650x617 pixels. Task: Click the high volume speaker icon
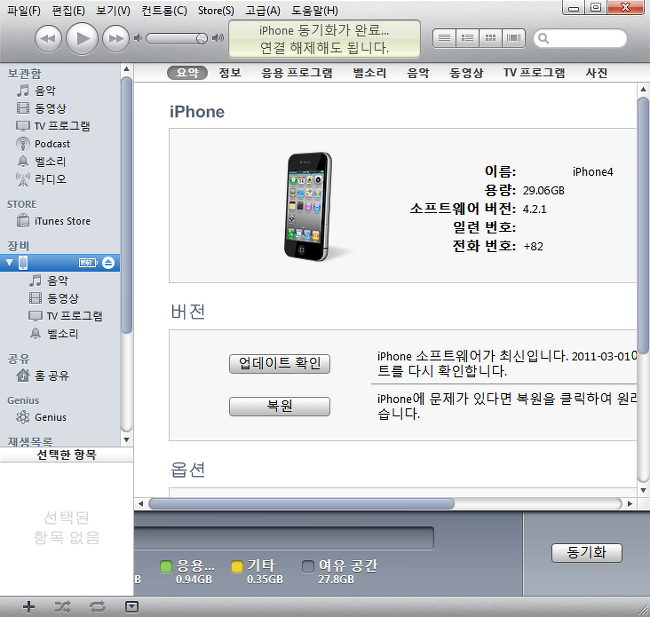218,39
